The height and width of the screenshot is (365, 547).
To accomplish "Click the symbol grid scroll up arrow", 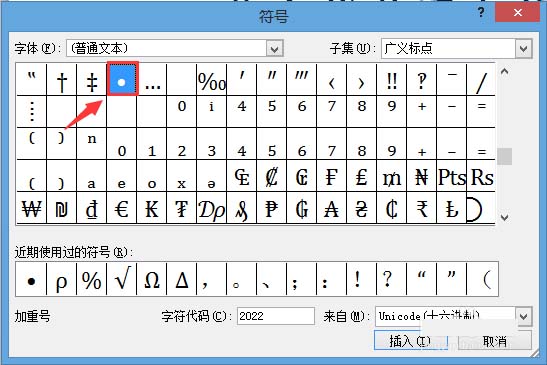I will [504, 72].
